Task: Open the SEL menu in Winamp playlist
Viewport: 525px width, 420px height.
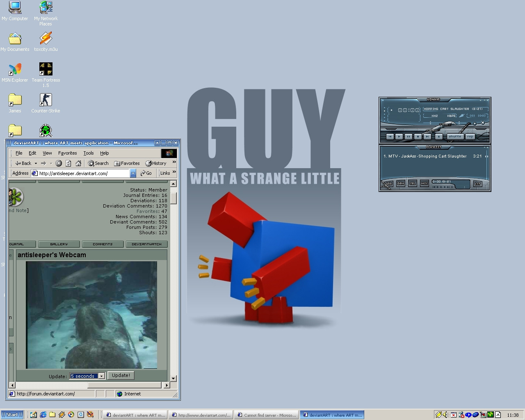Action: coord(413,183)
